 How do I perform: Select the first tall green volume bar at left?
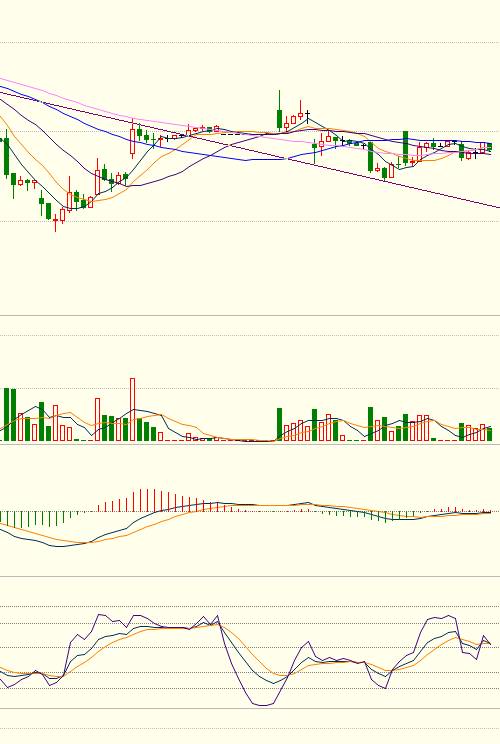click(x=7, y=415)
